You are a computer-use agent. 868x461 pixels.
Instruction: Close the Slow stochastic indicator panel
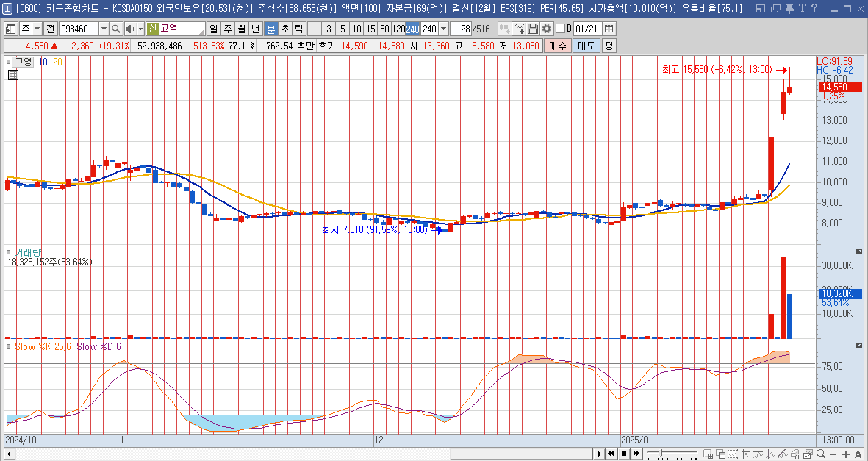pyautogui.click(x=859, y=346)
